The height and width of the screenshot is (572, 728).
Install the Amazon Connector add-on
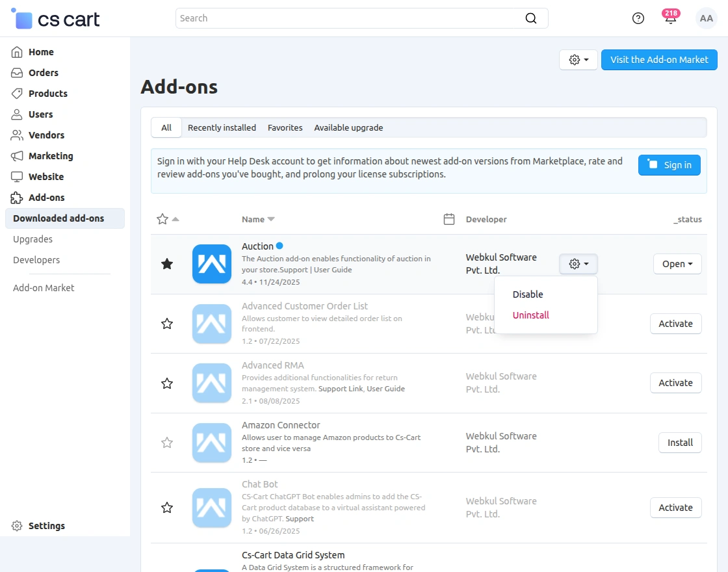tap(680, 443)
